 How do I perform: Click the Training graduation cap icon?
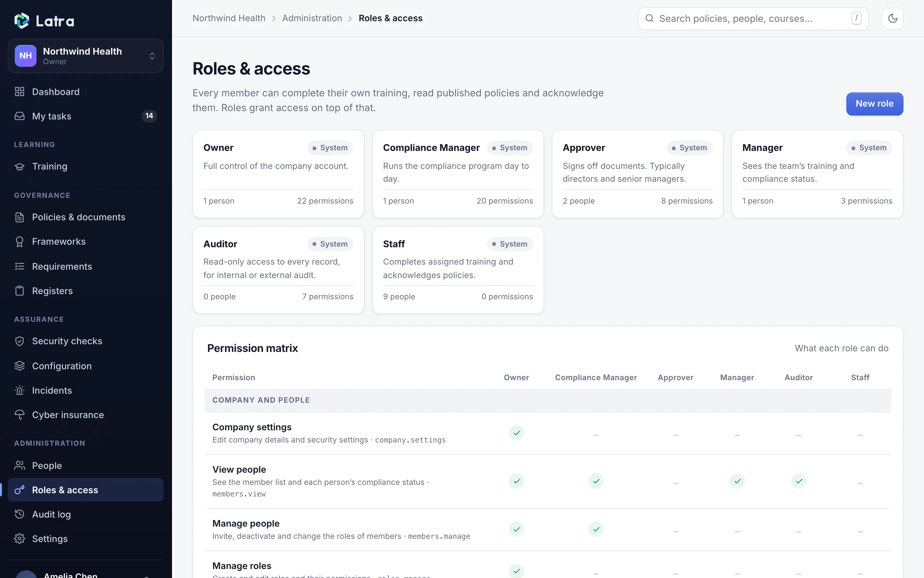pyautogui.click(x=20, y=166)
